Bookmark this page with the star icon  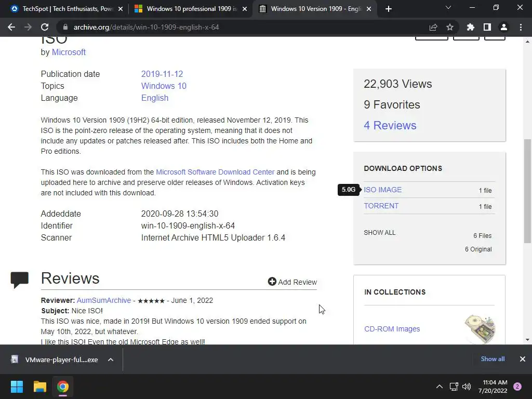point(450,27)
